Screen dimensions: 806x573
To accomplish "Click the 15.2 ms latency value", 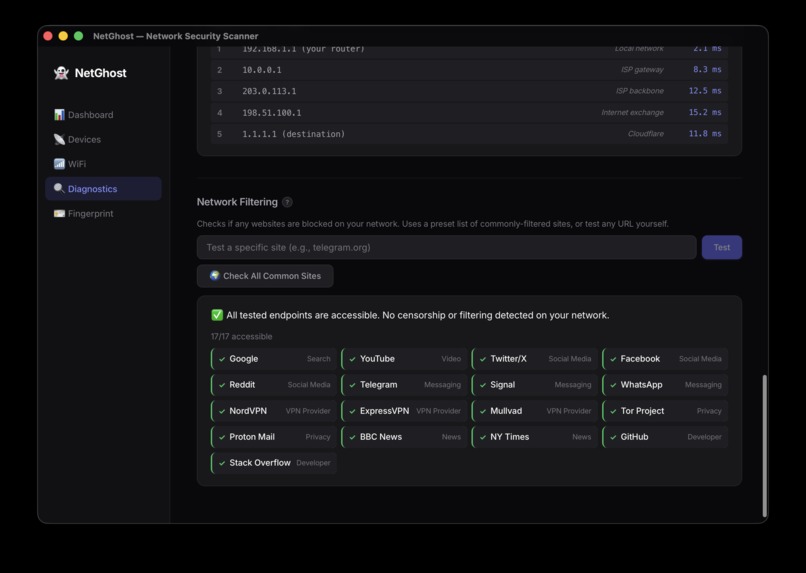I will [x=705, y=112].
